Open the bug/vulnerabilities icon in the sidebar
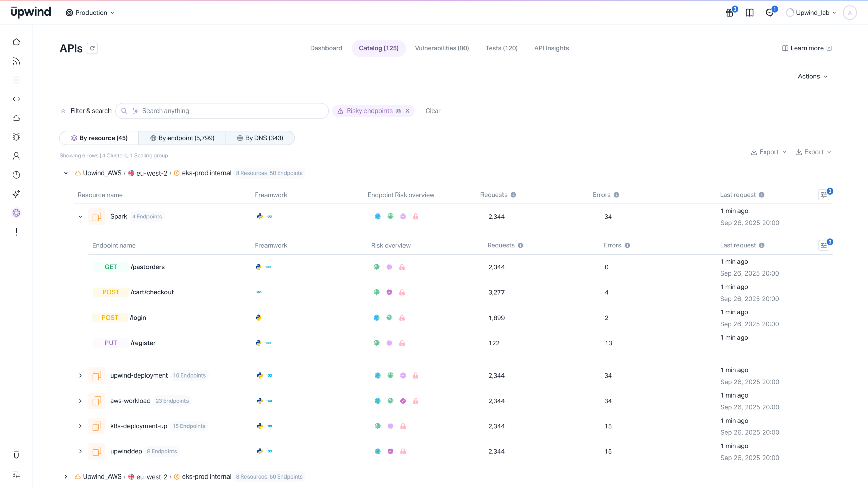Viewport: 868px width, 488px height. (x=16, y=137)
